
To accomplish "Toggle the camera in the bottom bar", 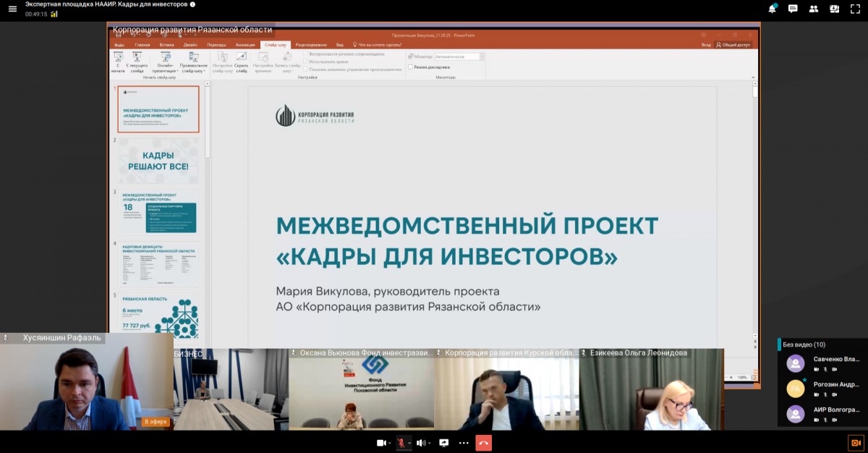I will 380,443.
